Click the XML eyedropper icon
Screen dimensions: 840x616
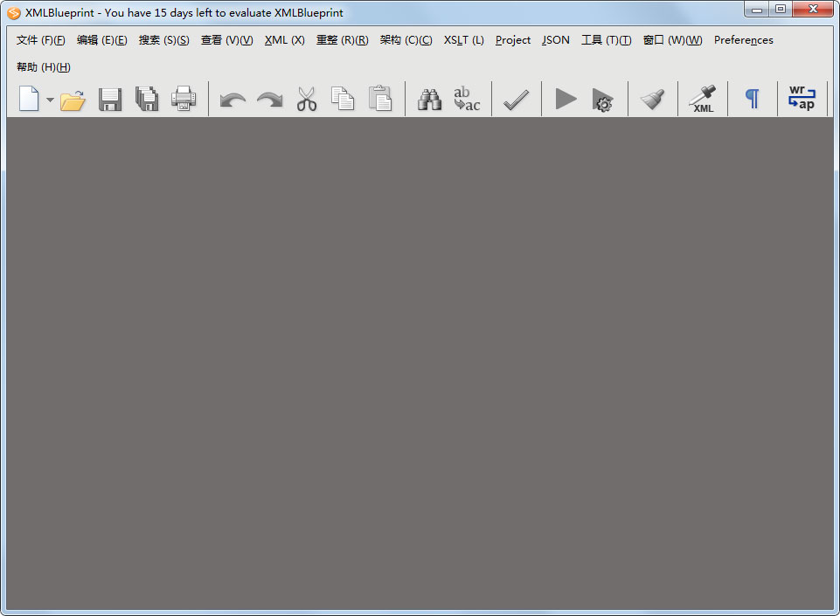coord(703,99)
